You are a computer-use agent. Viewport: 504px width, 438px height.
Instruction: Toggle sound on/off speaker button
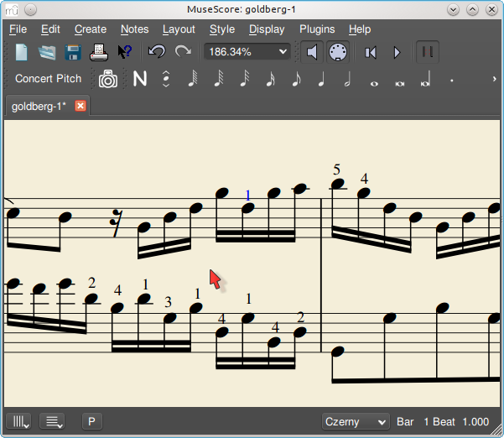[312, 52]
